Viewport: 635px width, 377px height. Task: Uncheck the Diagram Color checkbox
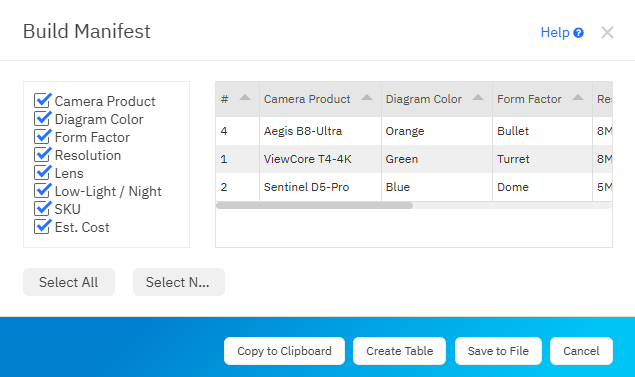42,119
